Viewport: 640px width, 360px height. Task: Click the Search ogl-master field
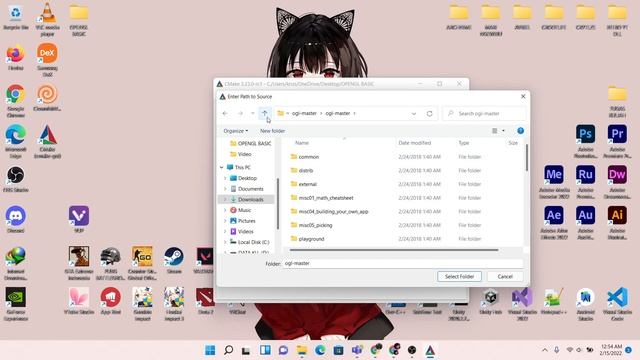pos(484,113)
